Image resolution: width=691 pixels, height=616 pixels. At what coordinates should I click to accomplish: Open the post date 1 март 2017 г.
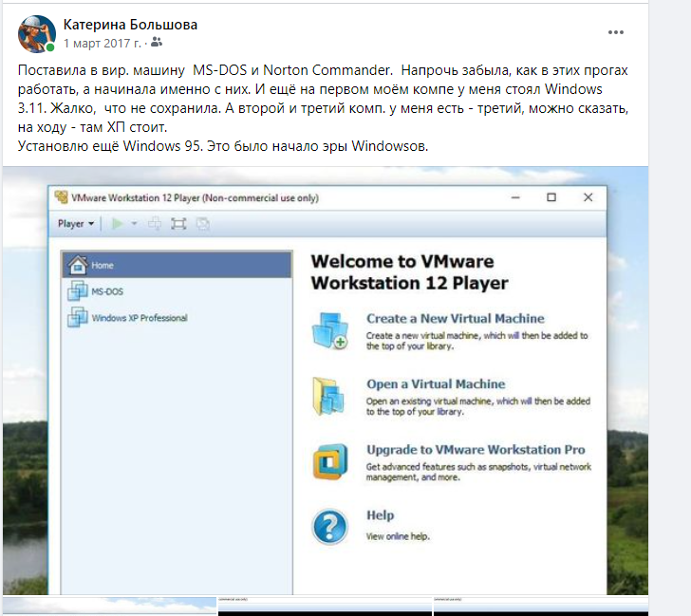tap(103, 43)
